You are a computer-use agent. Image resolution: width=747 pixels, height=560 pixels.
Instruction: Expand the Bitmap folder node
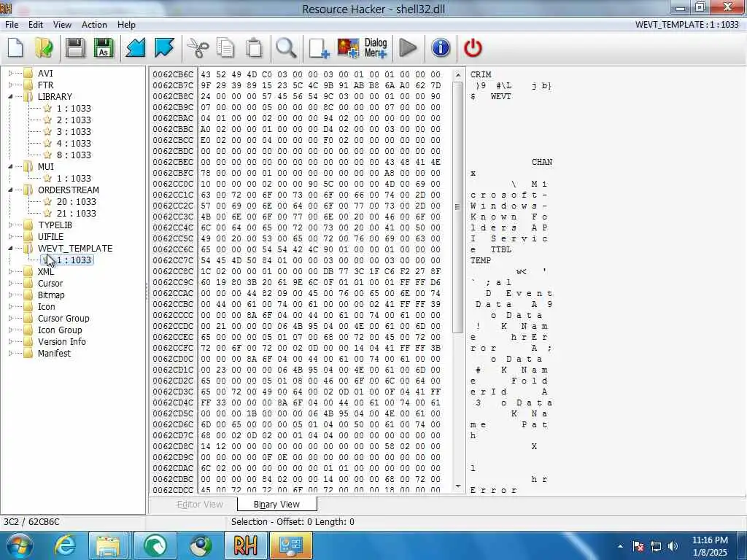click(10, 295)
